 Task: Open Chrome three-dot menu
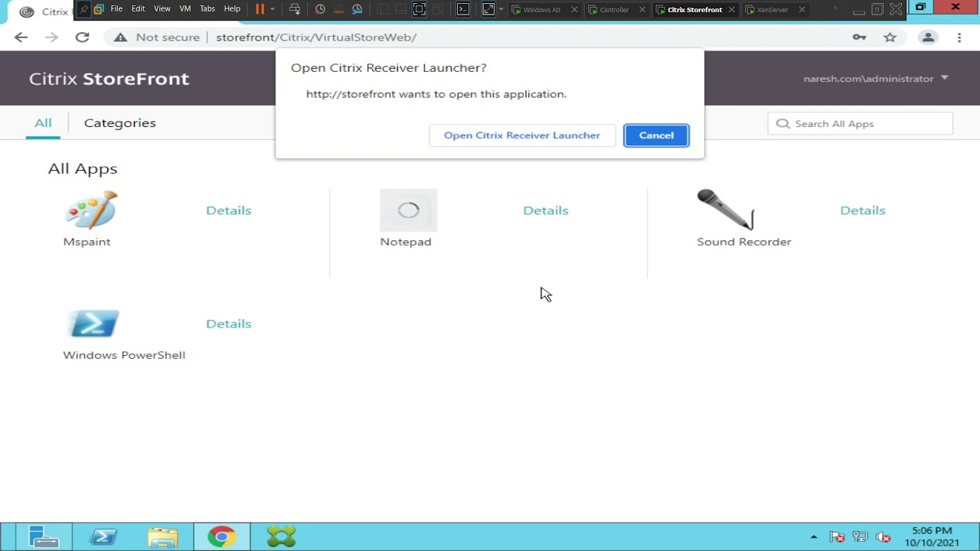coord(959,37)
